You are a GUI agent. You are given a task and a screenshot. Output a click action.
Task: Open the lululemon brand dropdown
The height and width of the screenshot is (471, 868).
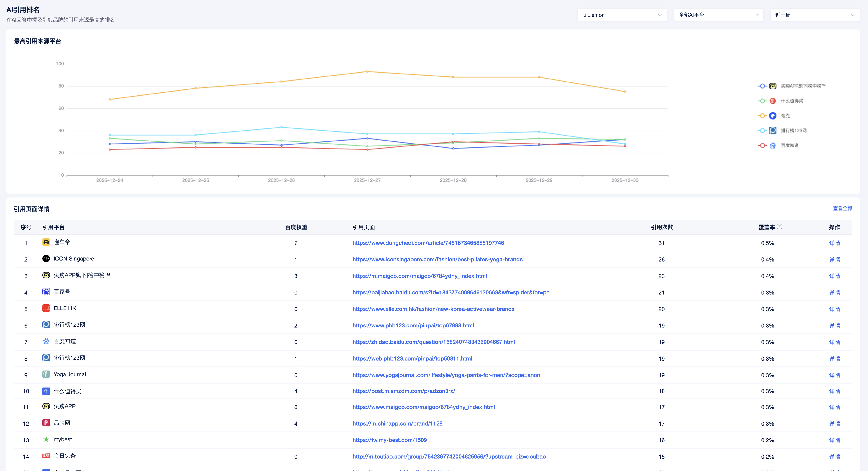point(622,15)
